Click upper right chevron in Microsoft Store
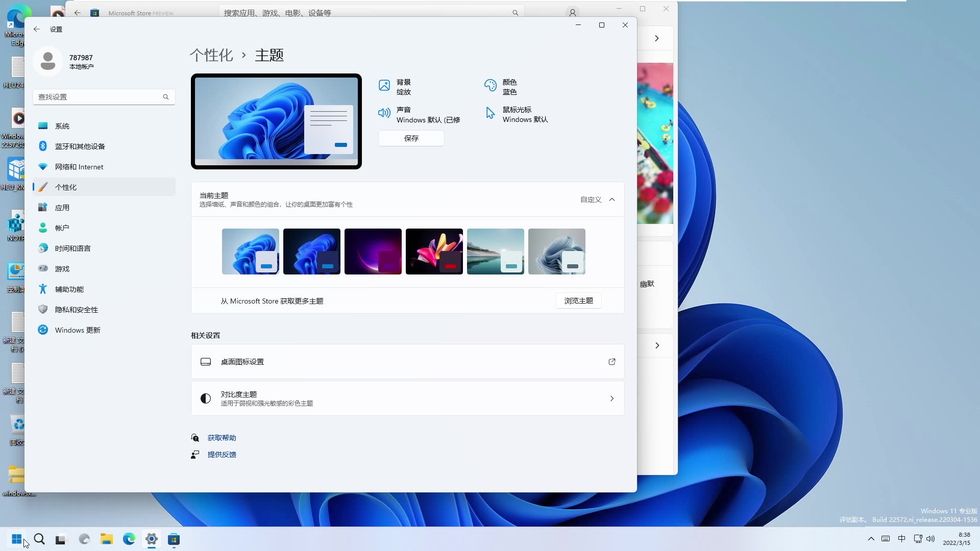Viewport: 980px width, 551px height. (x=657, y=38)
